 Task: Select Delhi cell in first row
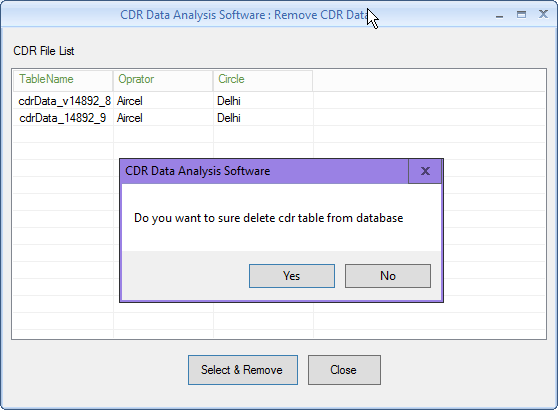263,101
